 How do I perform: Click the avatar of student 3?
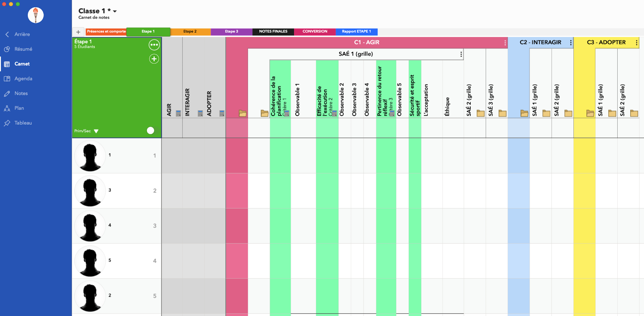tap(90, 191)
